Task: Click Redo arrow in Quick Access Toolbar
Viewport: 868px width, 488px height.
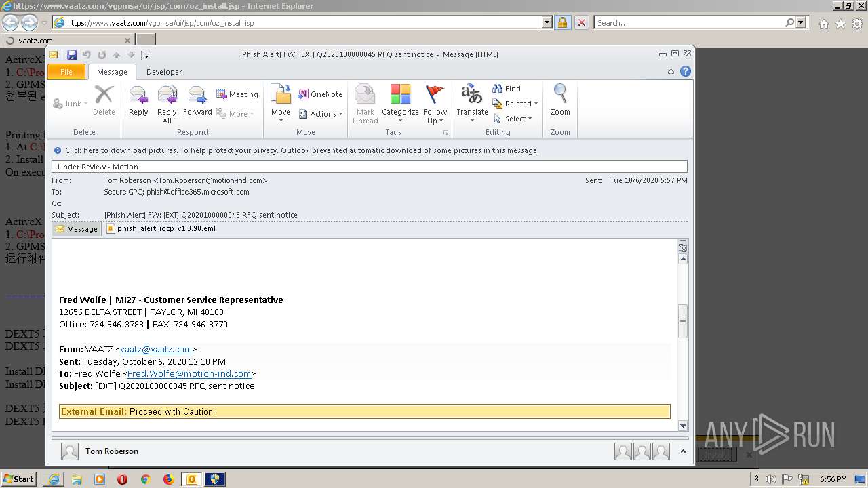Action: [x=102, y=55]
